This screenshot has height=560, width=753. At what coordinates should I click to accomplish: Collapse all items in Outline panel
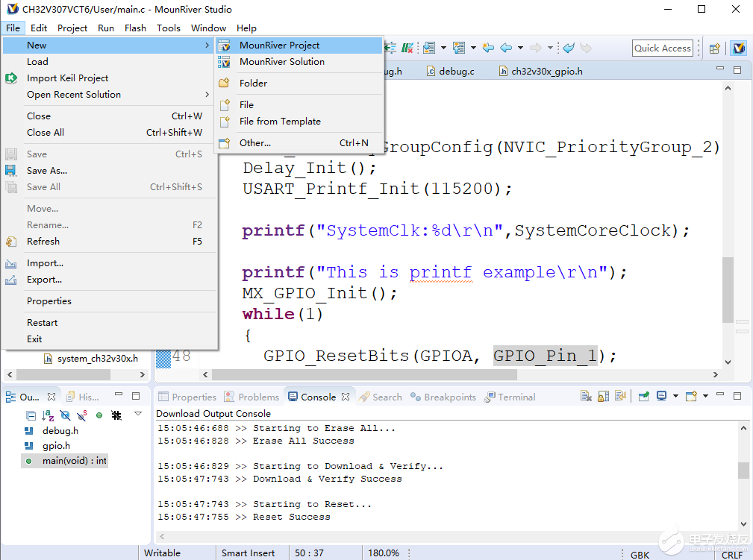coord(31,415)
